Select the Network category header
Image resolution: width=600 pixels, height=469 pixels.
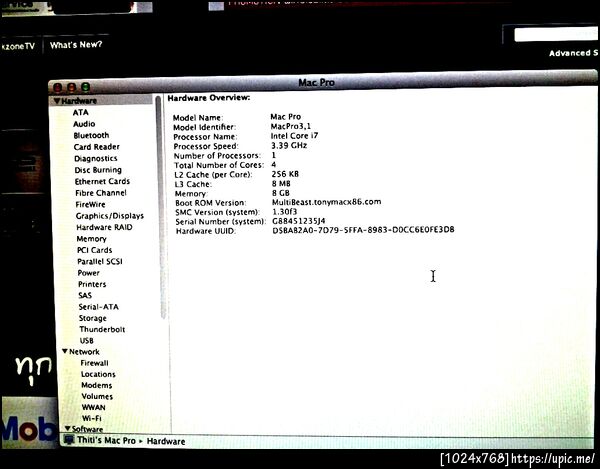[85, 352]
